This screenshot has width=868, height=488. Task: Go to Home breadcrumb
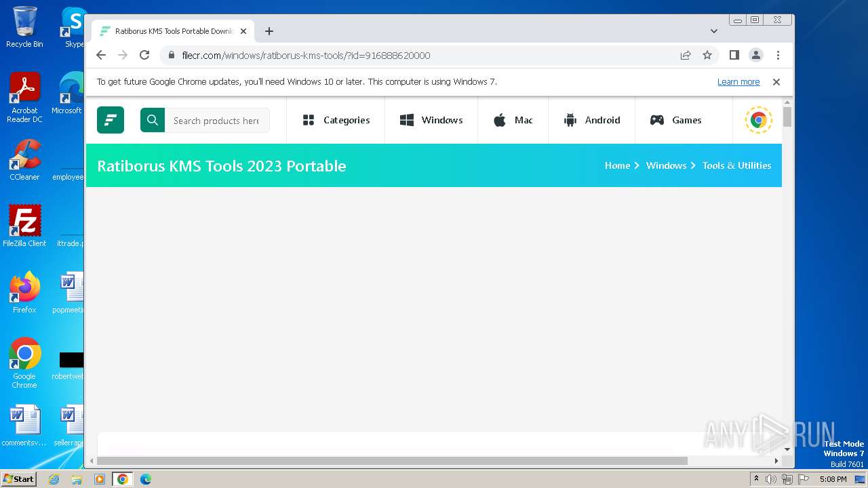pos(617,165)
